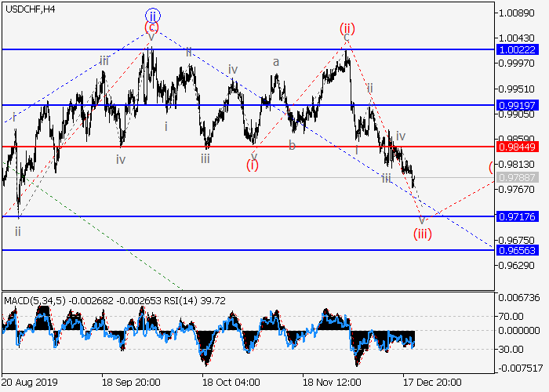Image resolution: width=549 pixels, height=392 pixels.
Task: Click the red (c) wave label at top
Action: point(151,28)
